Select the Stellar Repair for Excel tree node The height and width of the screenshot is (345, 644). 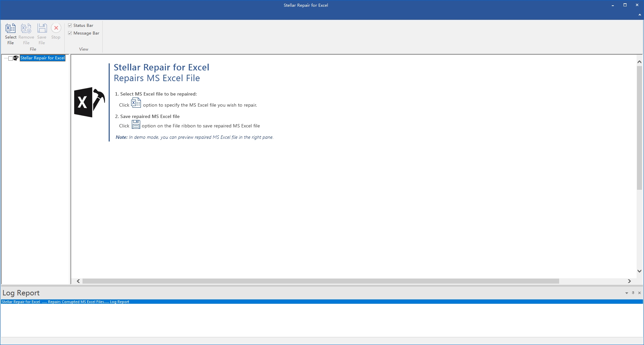(42, 58)
